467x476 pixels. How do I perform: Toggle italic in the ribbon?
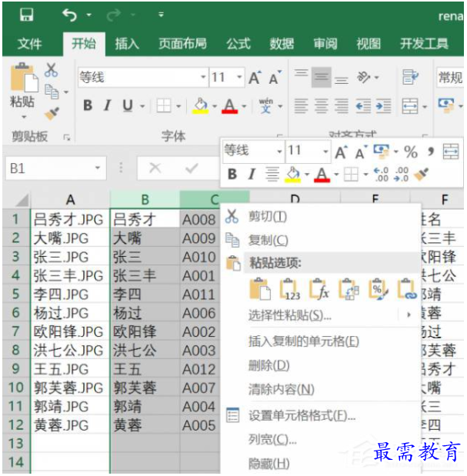pyautogui.click(x=107, y=105)
